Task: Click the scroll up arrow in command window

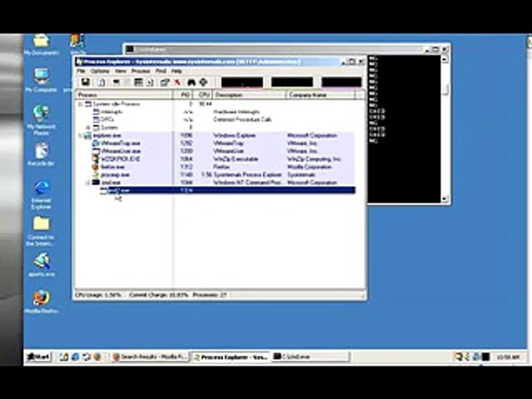Action: [x=445, y=59]
